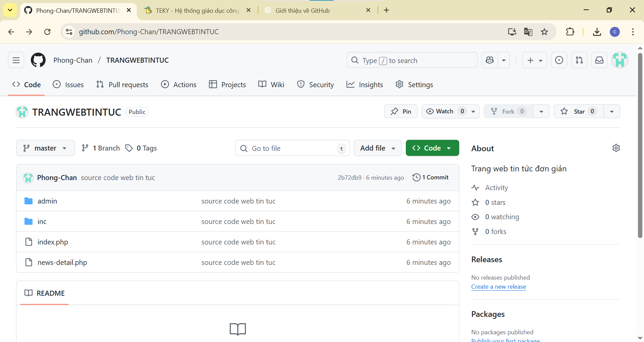The width and height of the screenshot is (644, 342).
Task: Open the news-detail.php file
Action: pyautogui.click(x=62, y=262)
